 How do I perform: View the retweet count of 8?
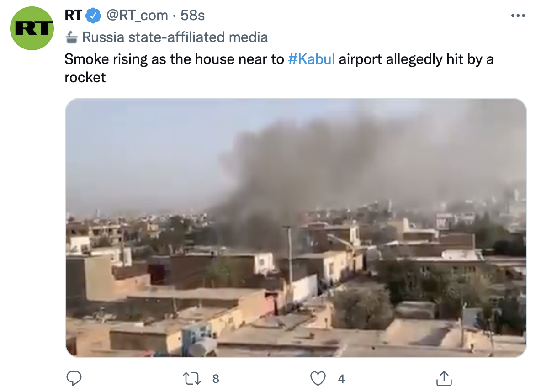coord(216,379)
